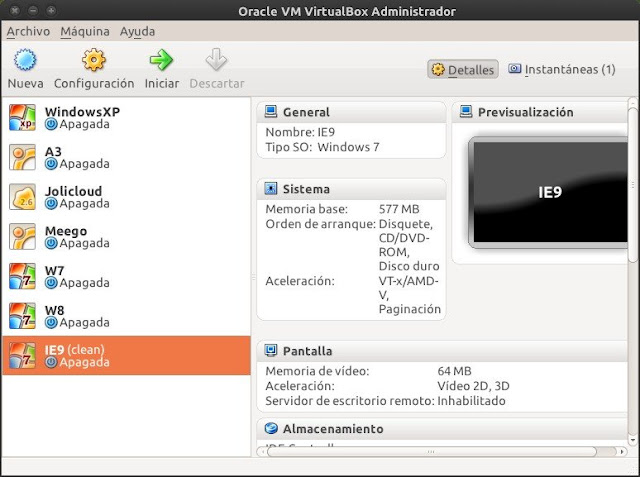Image resolution: width=640 pixels, height=477 pixels.
Task: Click the horizontal scrollbar right arrow
Action: [x=622, y=452]
